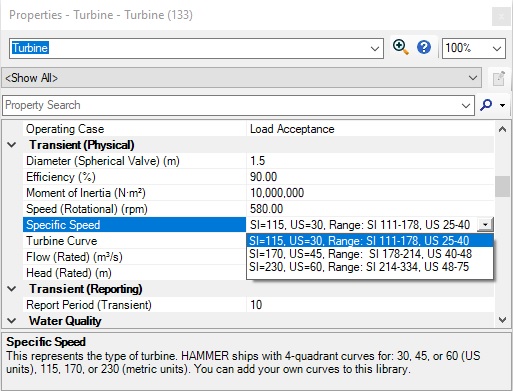
Task: Collapse the Transient (Reporting) section
Action: 12,289
